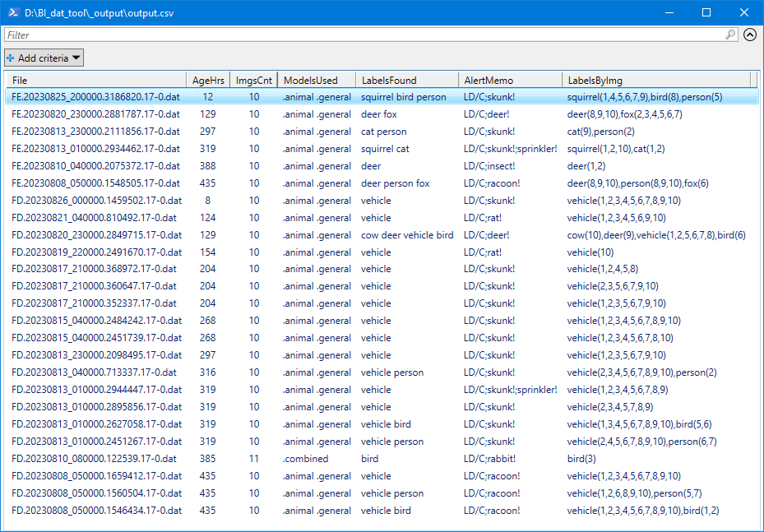
Task: Click the "LD/C;insect!" alert memo cell
Action: tap(489, 166)
